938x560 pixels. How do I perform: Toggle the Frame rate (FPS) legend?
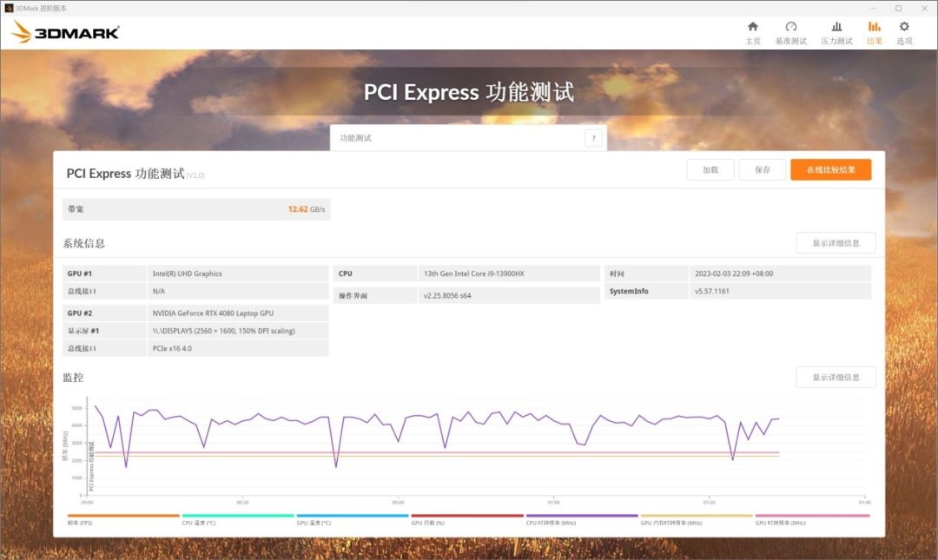pyautogui.click(x=122, y=519)
